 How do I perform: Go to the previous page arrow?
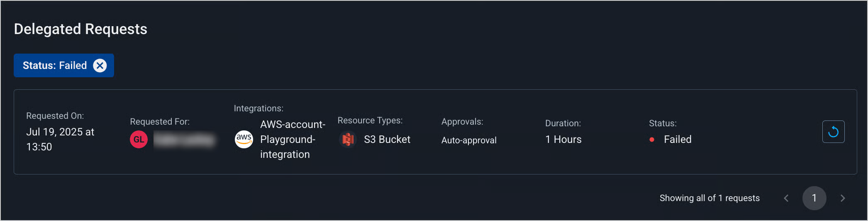786,198
